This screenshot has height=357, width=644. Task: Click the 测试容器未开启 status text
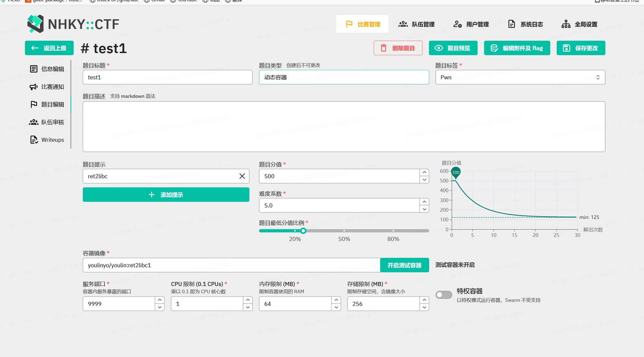click(x=455, y=265)
